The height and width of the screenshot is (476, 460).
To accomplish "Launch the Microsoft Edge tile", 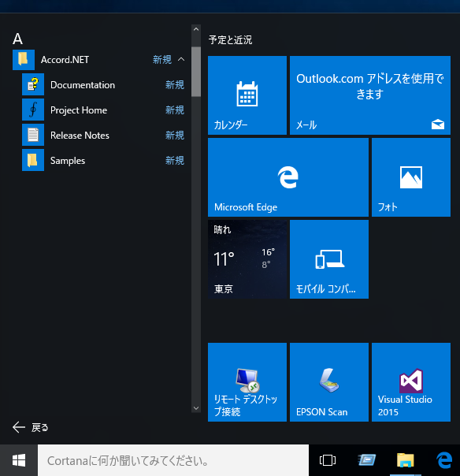I will pos(288,177).
